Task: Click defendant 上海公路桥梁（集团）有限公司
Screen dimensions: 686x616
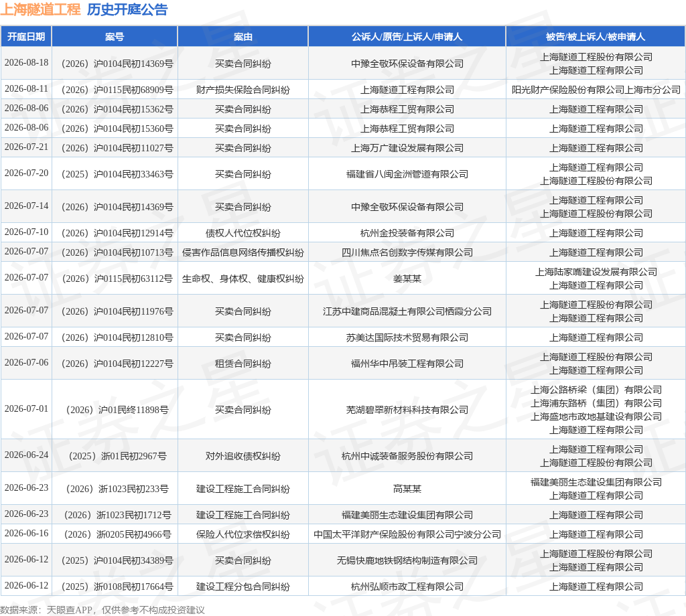Action: point(596,390)
